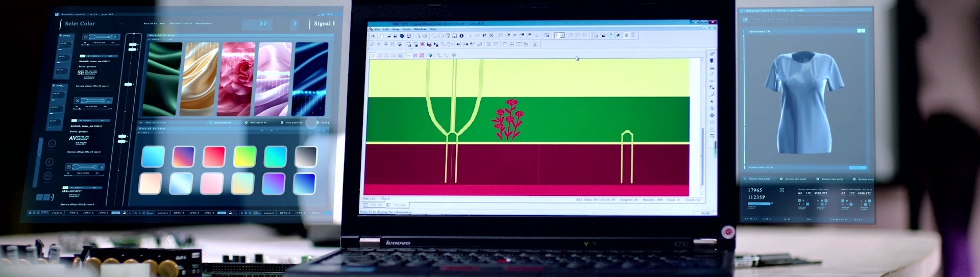This screenshot has height=277, width=980.
Task: Click the single chevron arrow beside Signal
Action: point(295,23)
